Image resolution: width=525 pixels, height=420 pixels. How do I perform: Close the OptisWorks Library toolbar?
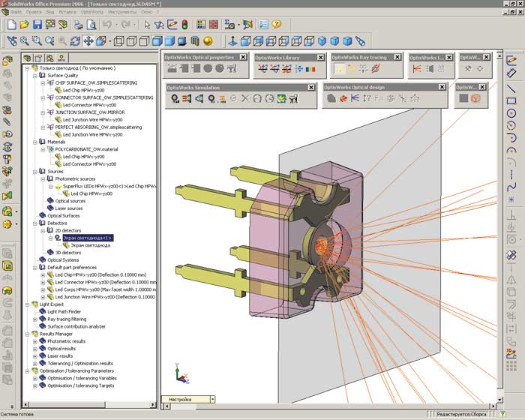(320, 57)
